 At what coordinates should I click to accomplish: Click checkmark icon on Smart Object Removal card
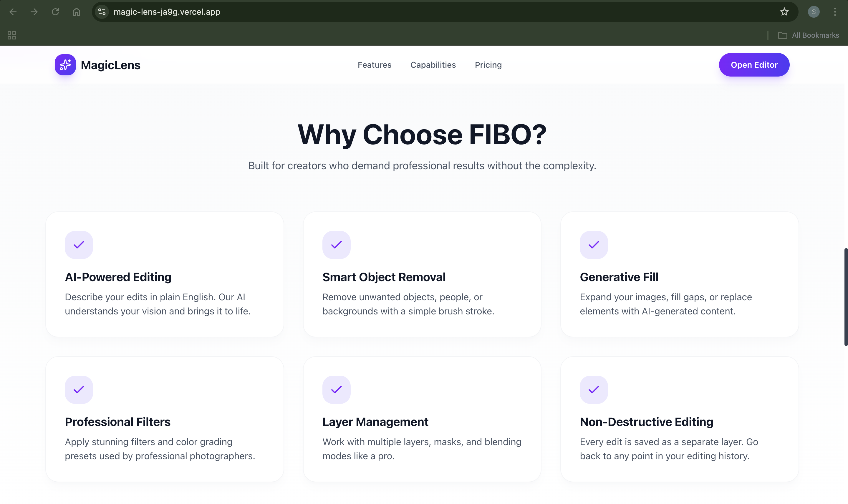pyautogui.click(x=336, y=245)
